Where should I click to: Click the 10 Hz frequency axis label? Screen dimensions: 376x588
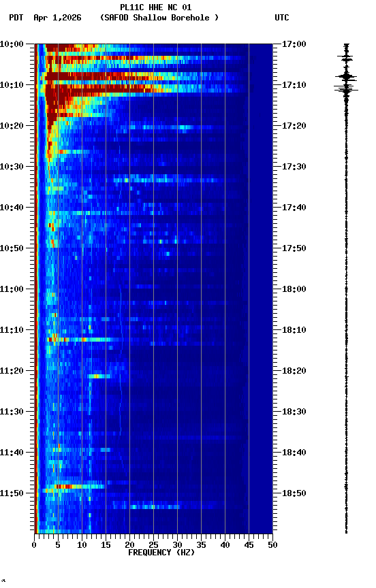click(x=82, y=545)
